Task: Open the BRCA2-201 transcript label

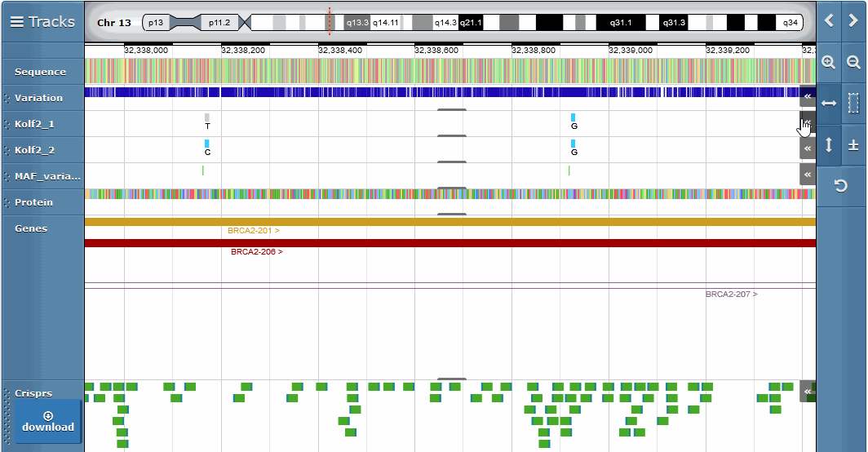Action: (x=254, y=231)
